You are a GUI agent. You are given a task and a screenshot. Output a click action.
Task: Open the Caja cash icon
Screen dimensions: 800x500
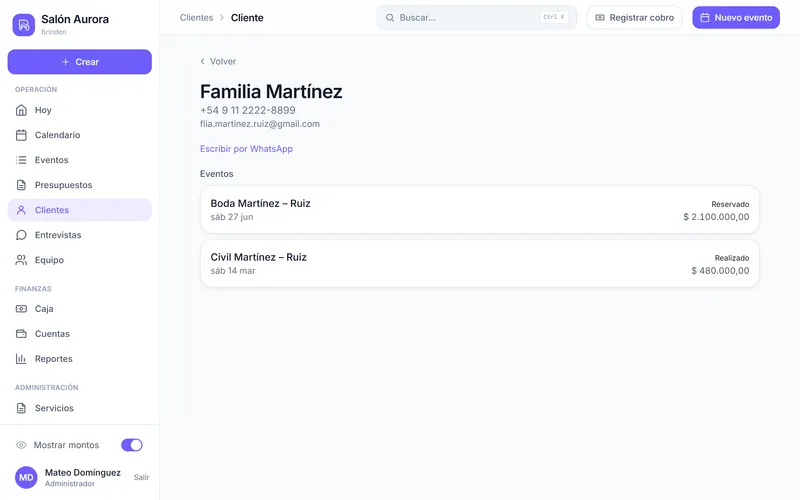(x=21, y=309)
